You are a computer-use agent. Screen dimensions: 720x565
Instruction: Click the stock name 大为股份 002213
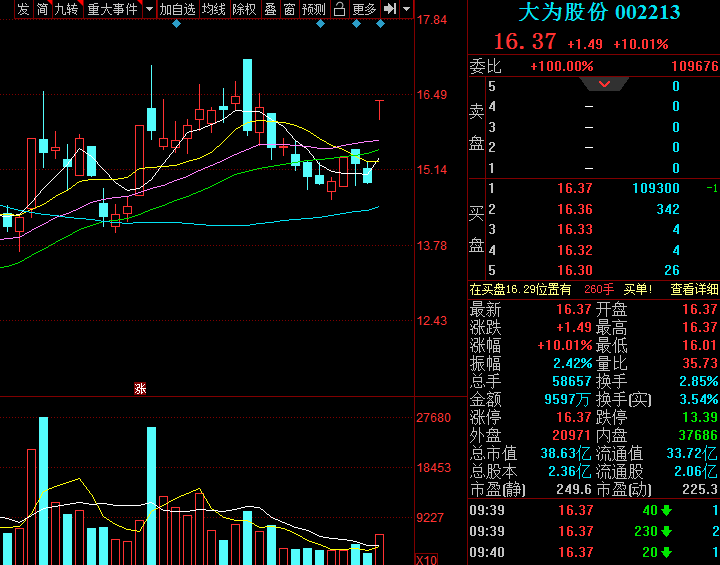point(599,13)
